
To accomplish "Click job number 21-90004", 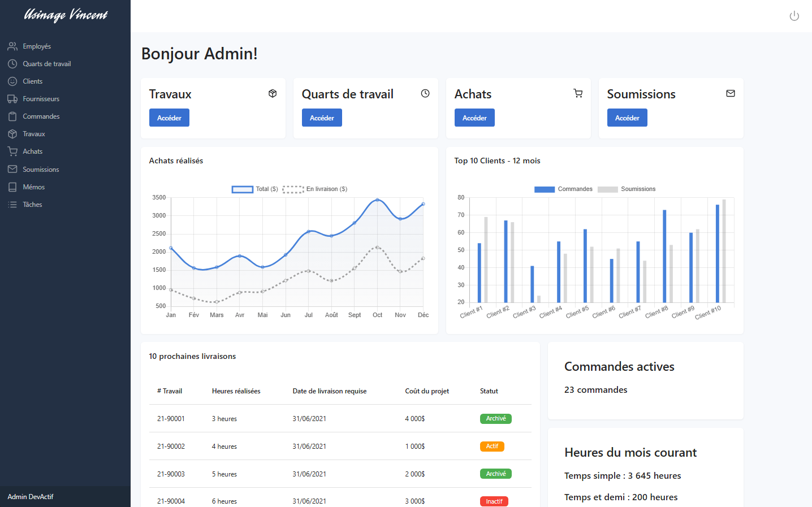I will click(x=171, y=501).
